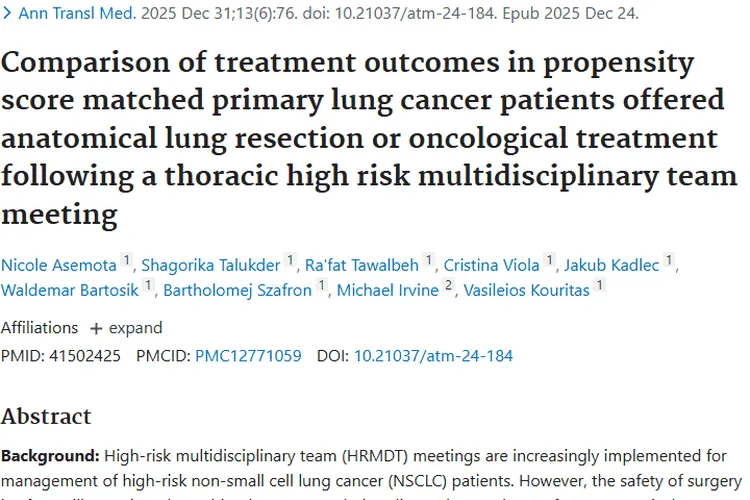Click affiliation superscript after Jakub Kadlec
This screenshot has height=500, width=750.
(670, 261)
